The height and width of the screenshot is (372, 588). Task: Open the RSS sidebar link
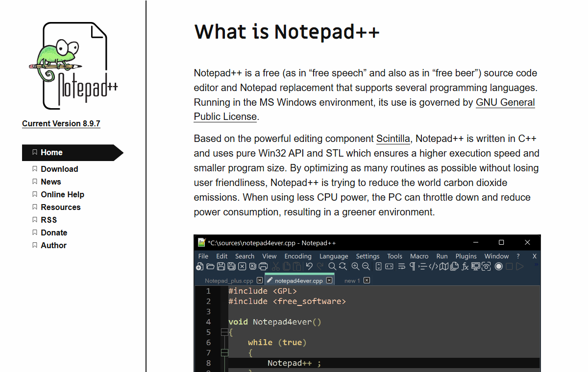49,220
